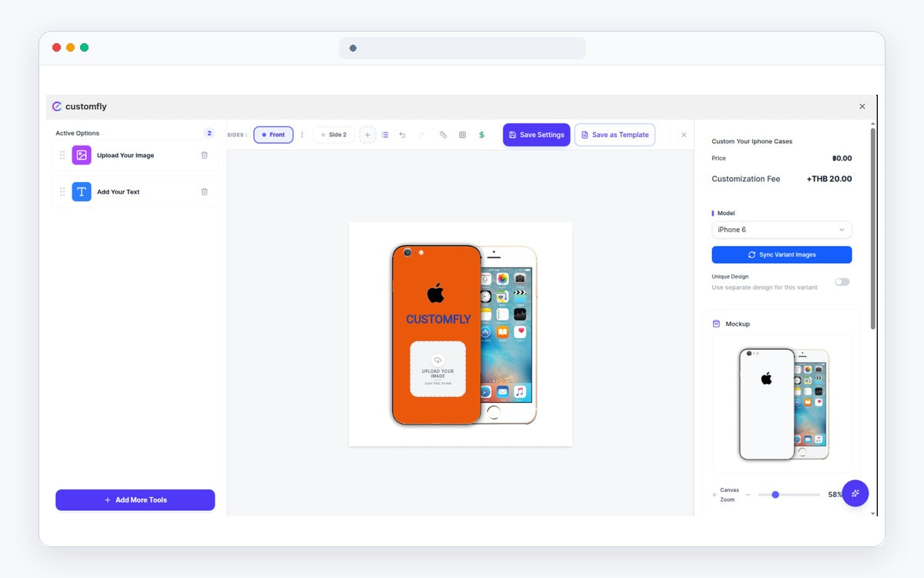
Task: Grab the drag handle of Add Your Text
Action: point(62,192)
